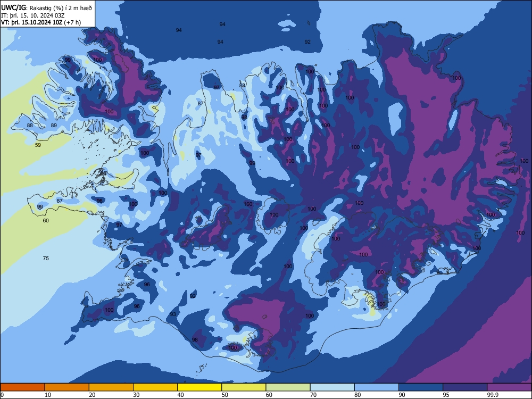Viewport: 532px width, 399px height.
Task: Click the purple legend band above 99.9
Action: click(509, 387)
